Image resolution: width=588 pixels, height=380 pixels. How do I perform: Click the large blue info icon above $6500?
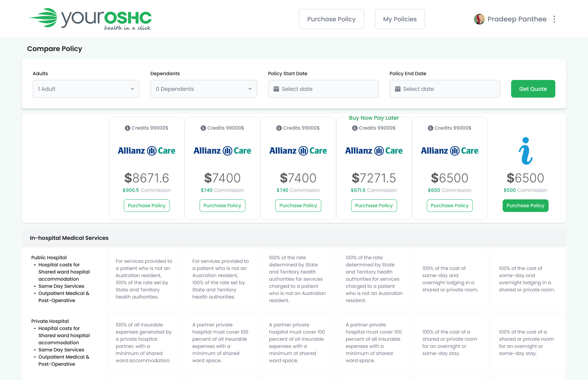click(x=525, y=151)
